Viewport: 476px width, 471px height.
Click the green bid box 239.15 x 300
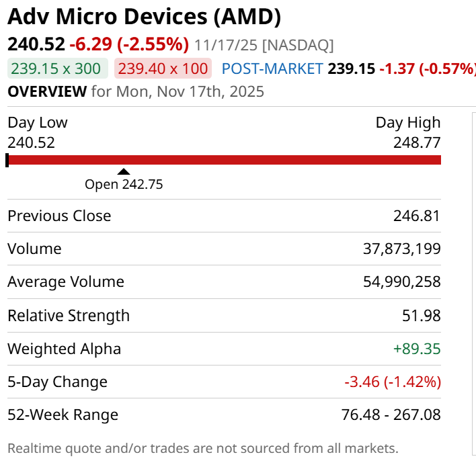pyautogui.click(x=58, y=69)
